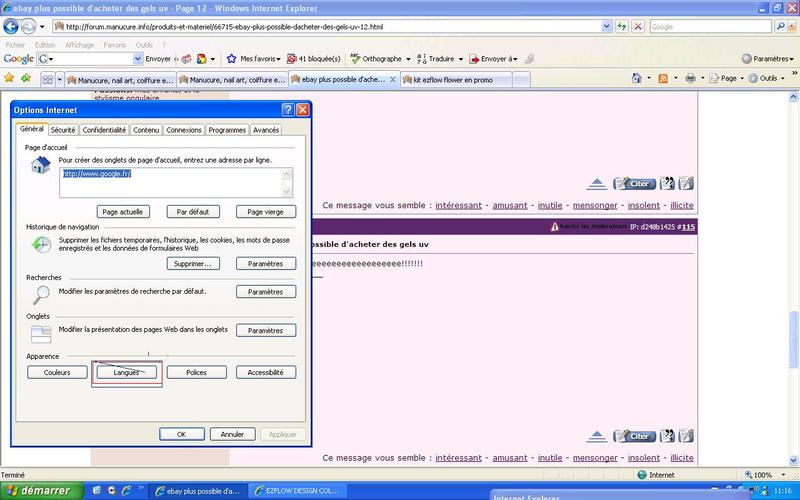Viewport: 800px width, 500px height.
Task: Click the browser Back arrow button
Action: 11,25
